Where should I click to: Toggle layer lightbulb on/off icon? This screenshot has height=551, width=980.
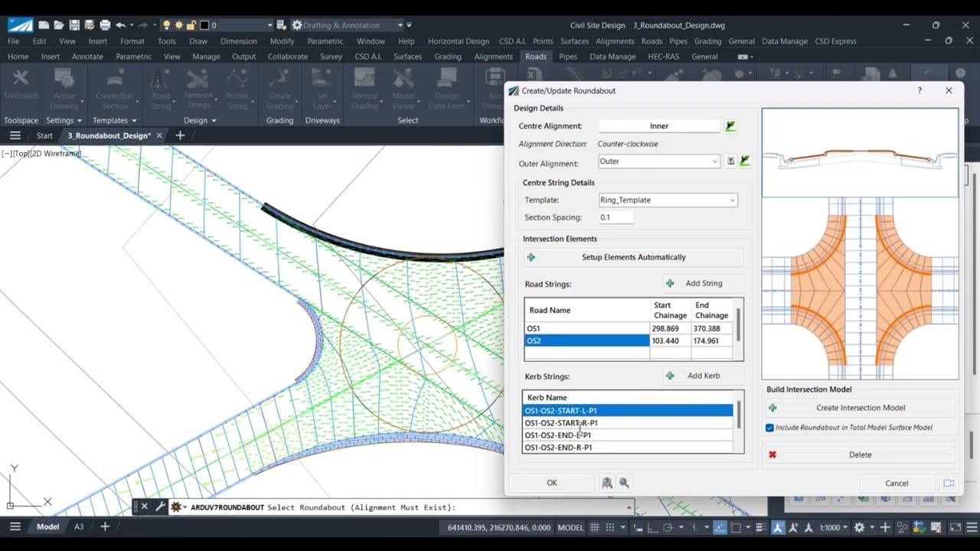(x=167, y=25)
